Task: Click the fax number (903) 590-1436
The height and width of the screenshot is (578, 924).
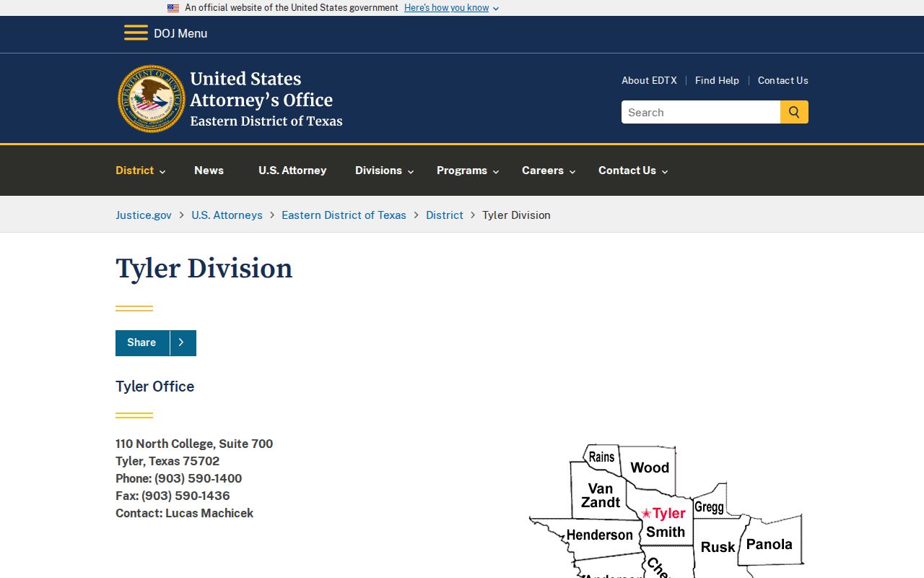Action: click(186, 496)
